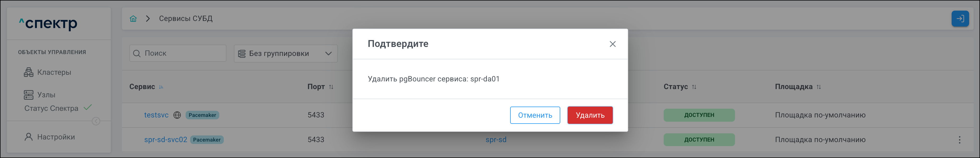The image size is (980, 158).
Task: Open the spr-sd-svc02 service link
Action: tap(165, 140)
